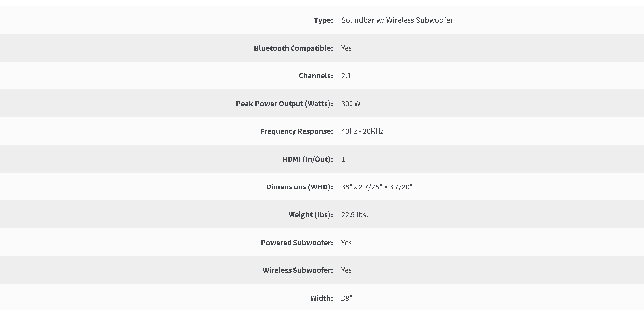Click the Bluetooth Compatible label
644x310 pixels.
[x=293, y=48]
